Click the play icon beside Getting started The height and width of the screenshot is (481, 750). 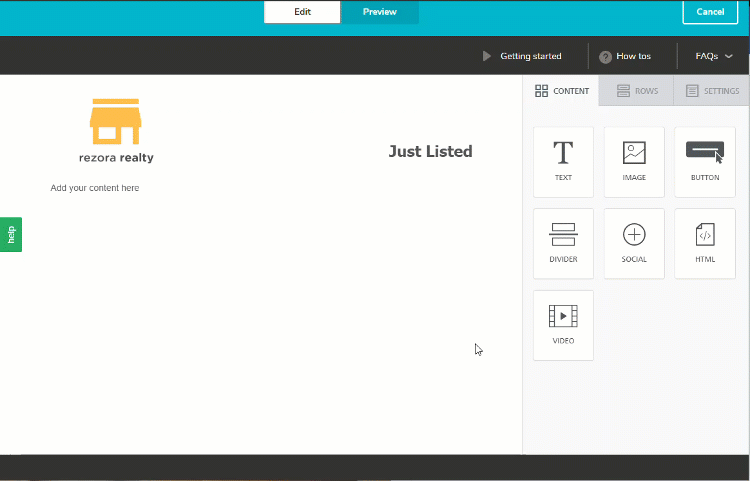pyautogui.click(x=486, y=56)
